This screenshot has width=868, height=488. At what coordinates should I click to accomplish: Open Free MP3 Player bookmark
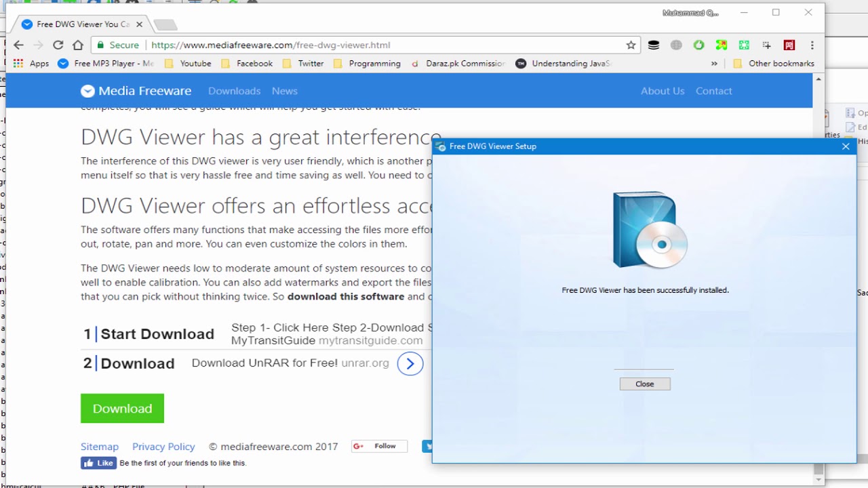(x=106, y=63)
